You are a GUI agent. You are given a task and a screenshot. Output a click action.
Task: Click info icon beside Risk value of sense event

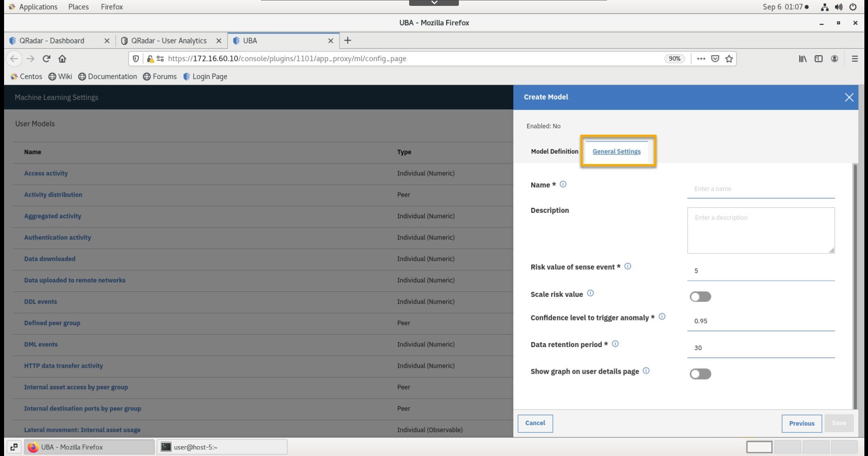coord(627,267)
